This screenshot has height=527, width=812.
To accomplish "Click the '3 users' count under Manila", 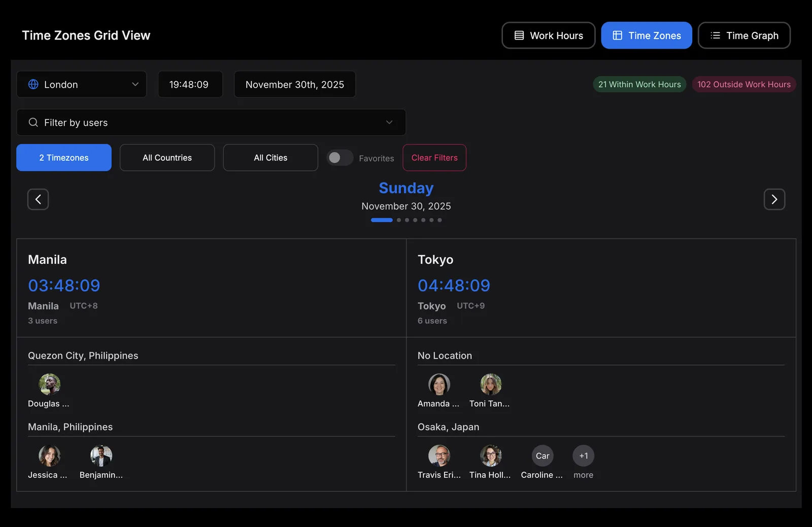I will coord(43,321).
